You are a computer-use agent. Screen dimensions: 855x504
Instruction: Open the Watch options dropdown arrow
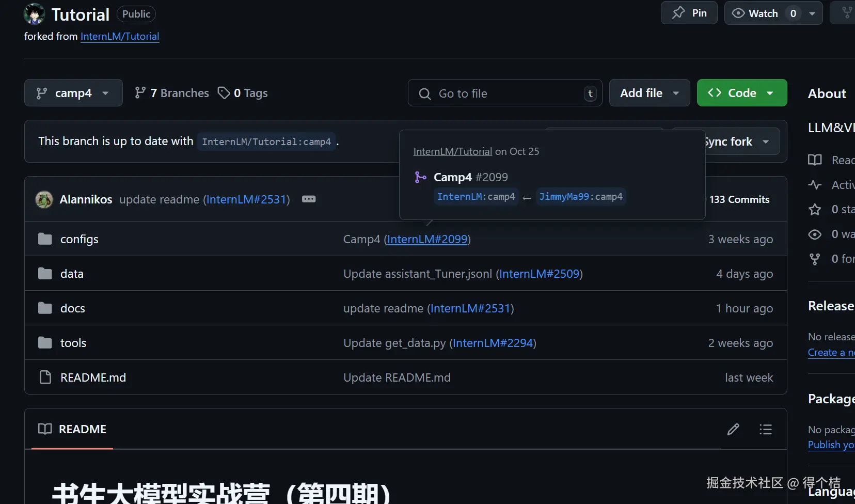[812, 13]
